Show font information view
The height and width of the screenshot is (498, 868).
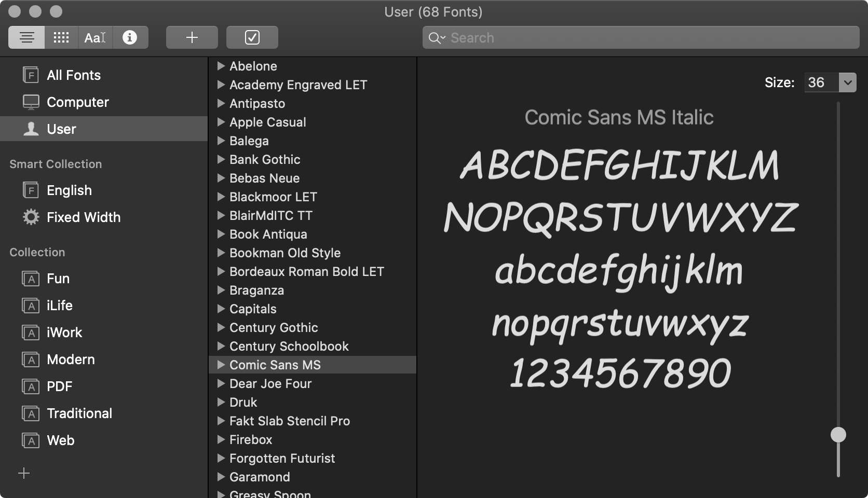[130, 37]
